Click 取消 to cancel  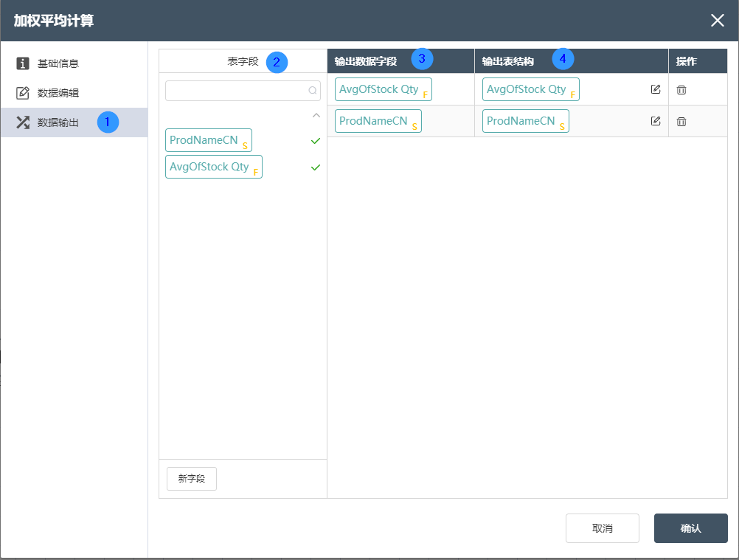603,528
